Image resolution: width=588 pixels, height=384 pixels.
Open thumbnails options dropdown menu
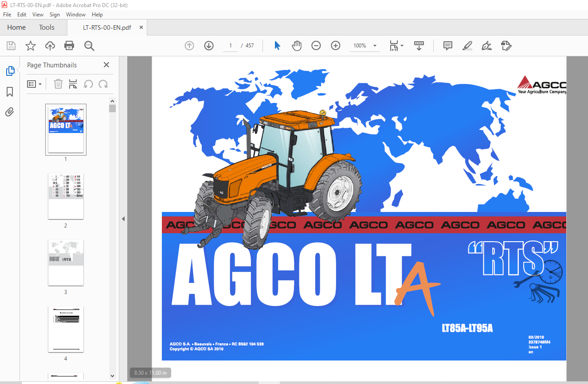pos(35,84)
